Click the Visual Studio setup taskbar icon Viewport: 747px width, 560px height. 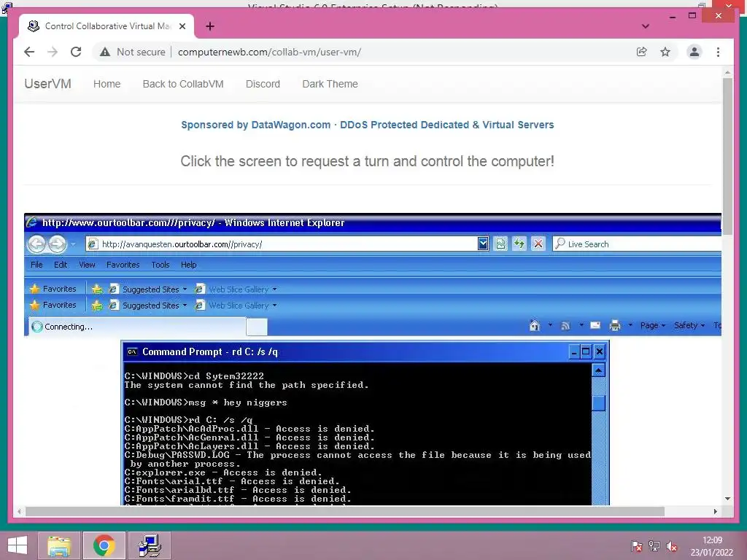pyautogui.click(x=150, y=545)
